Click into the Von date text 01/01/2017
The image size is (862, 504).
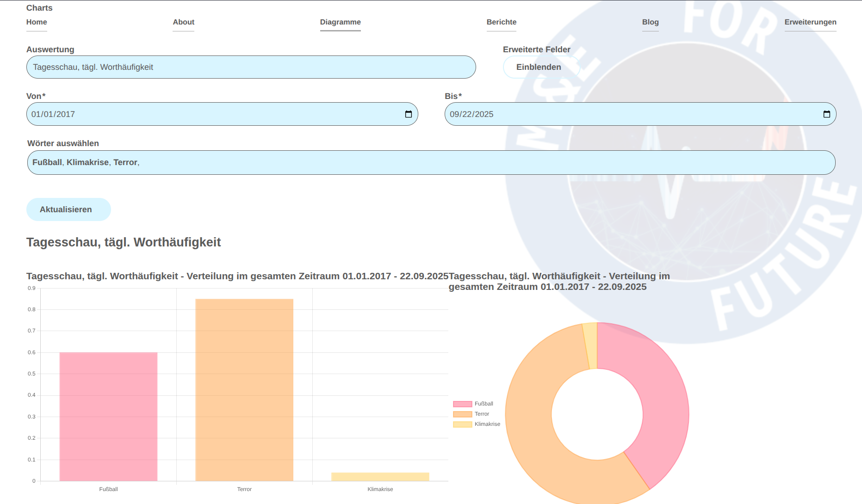pos(53,114)
